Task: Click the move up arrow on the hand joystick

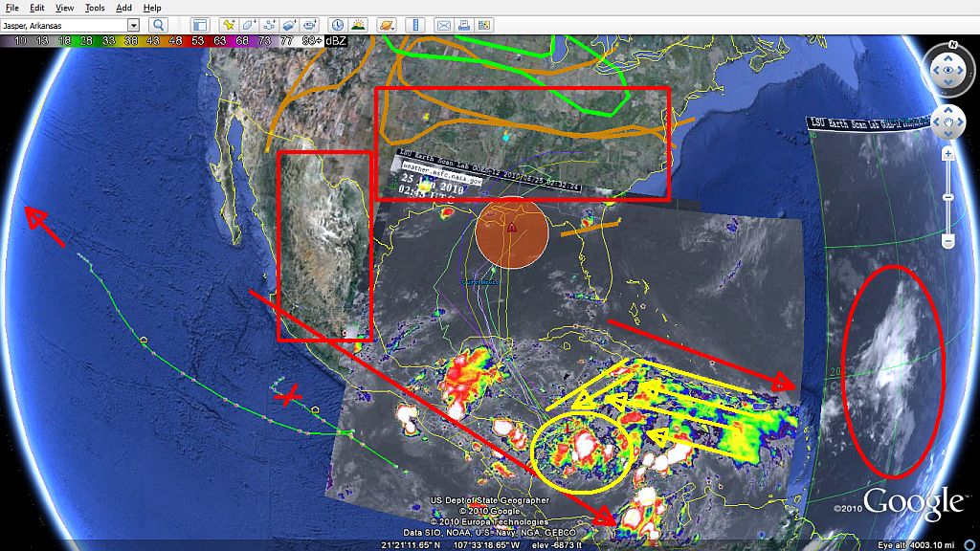Action: 948,110
